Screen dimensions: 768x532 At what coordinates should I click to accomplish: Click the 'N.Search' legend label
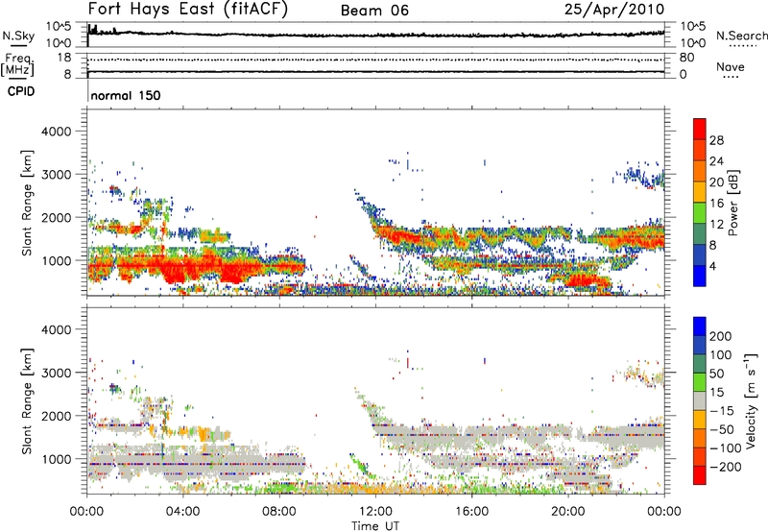741,36
